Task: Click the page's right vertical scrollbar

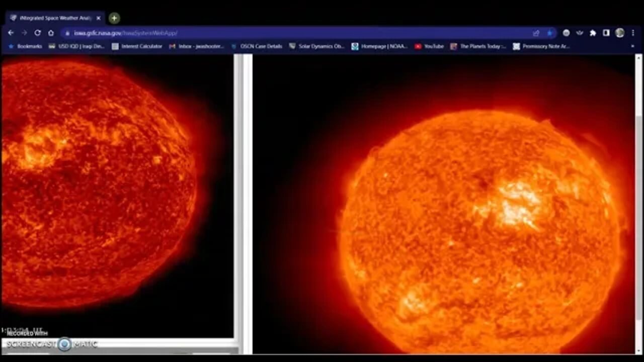Action: pos(638,204)
